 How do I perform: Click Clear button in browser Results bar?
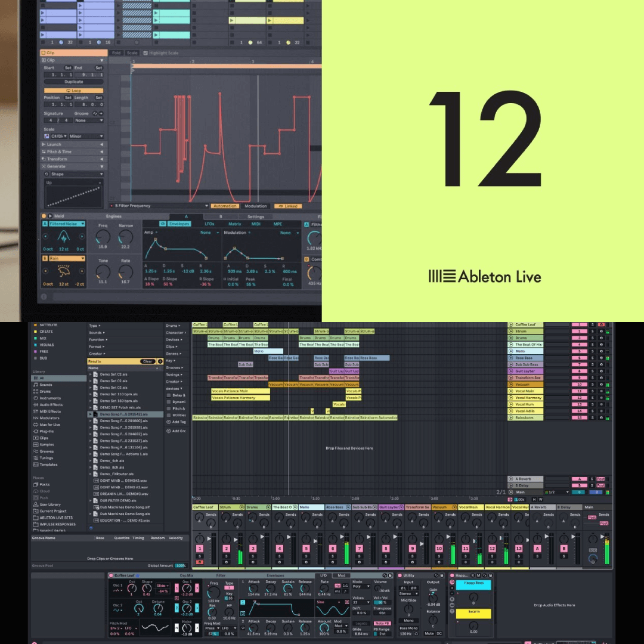pos(147,361)
